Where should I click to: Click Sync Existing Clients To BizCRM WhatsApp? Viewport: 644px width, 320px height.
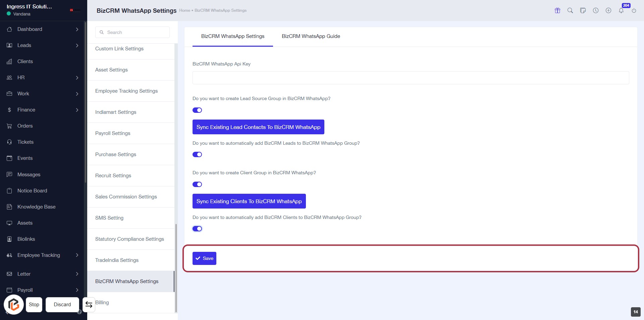249,201
